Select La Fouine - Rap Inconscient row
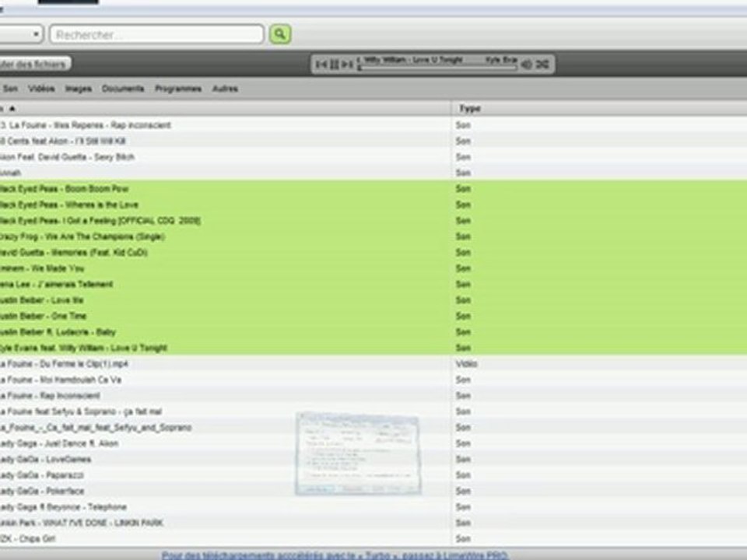 coord(373,396)
